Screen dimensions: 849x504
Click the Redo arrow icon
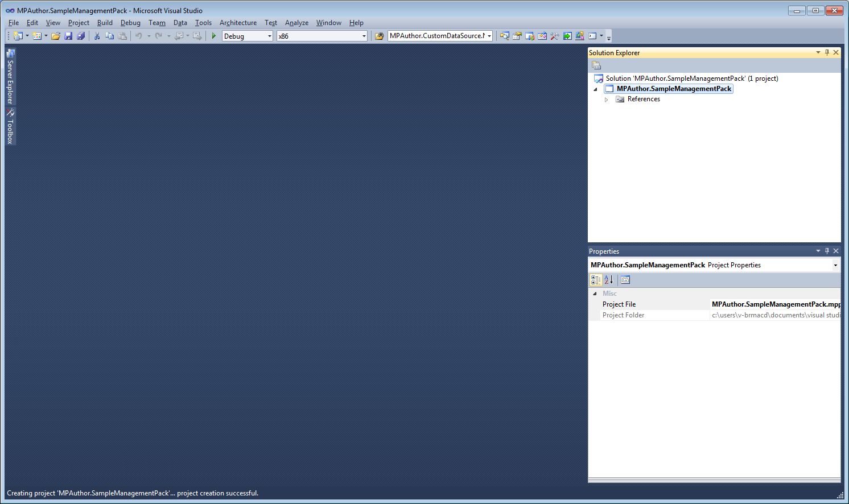pyautogui.click(x=159, y=36)
